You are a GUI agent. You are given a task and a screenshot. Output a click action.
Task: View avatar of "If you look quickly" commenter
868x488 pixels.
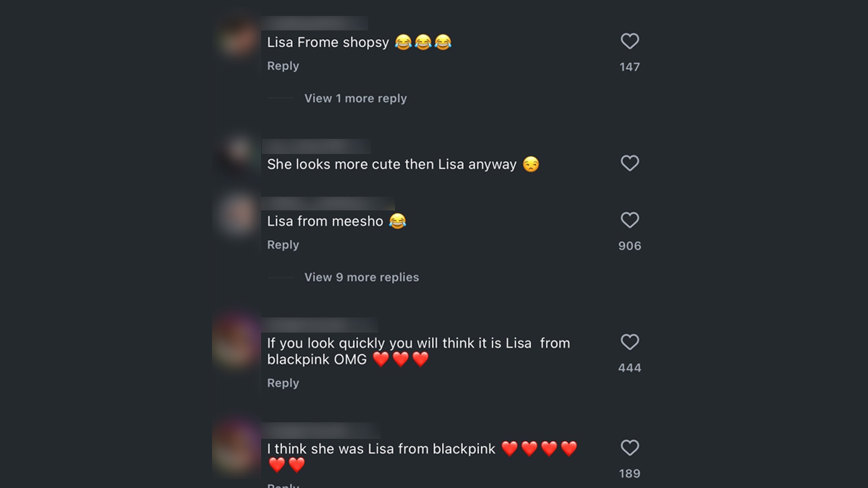tap(236, 342)
